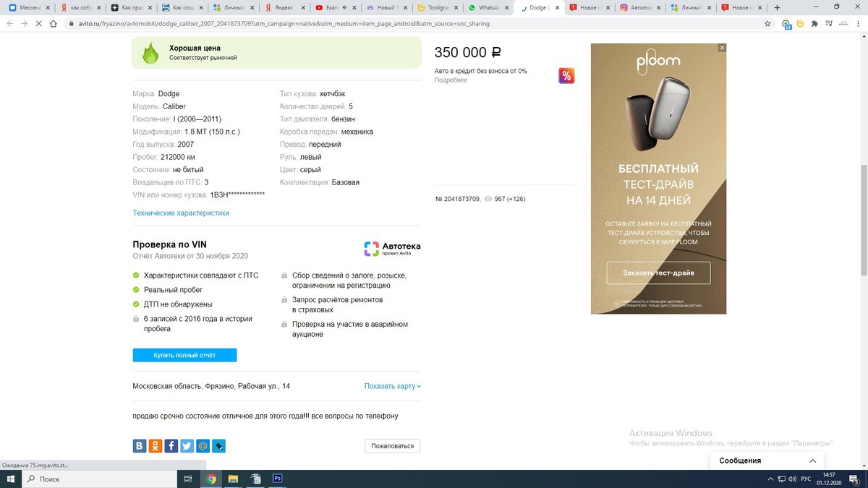
Task: Close the Мессенджер tab
Action: 48,7
